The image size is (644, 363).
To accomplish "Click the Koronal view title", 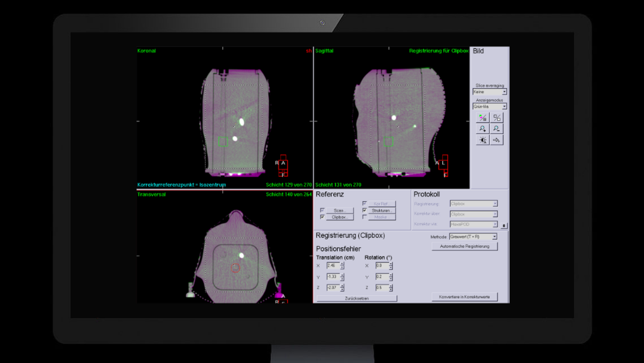I will (x=146, y=51).
